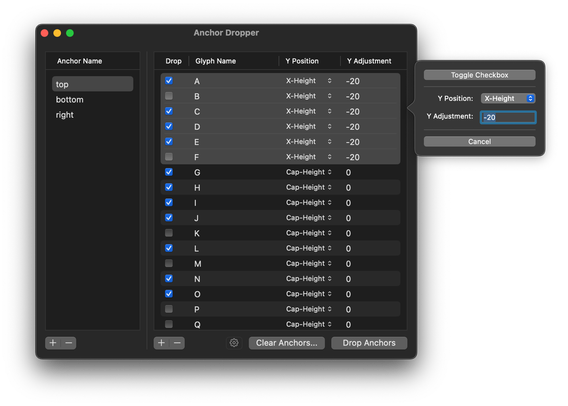Viewport: 568px width, 406px height.
Task: Enable Drop checkbox for glyph B
Action: (x=169, y=96)
